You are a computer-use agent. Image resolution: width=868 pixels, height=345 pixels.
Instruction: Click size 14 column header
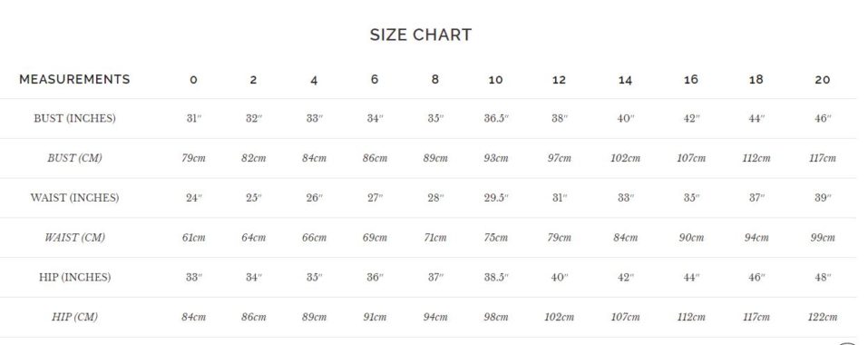(625, 80)
